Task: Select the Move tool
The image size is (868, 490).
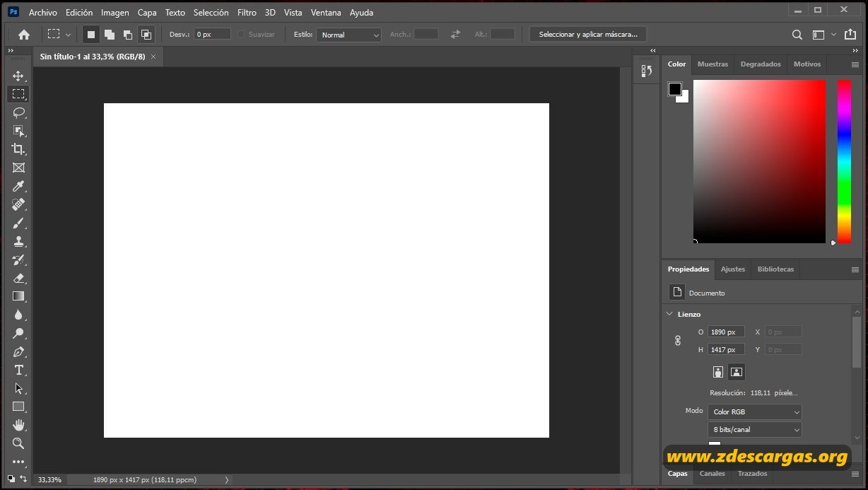Action: pos(18,76)
